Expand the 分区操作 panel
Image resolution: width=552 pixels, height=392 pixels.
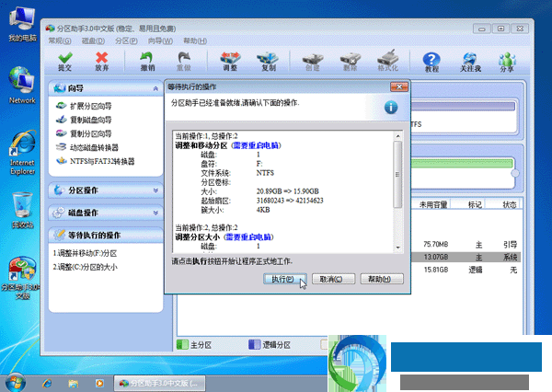106,190
